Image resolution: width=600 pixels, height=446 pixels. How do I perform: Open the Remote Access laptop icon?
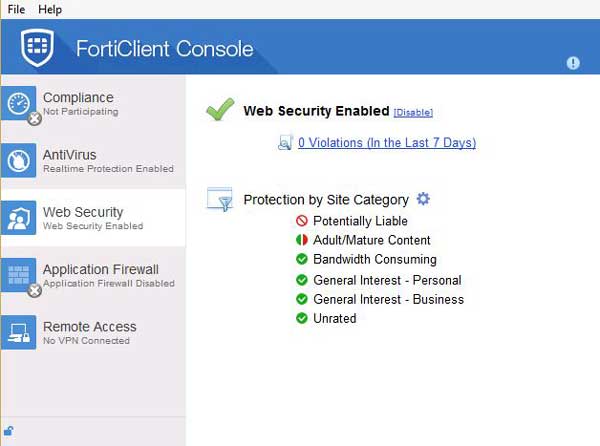tap(21, 332)
